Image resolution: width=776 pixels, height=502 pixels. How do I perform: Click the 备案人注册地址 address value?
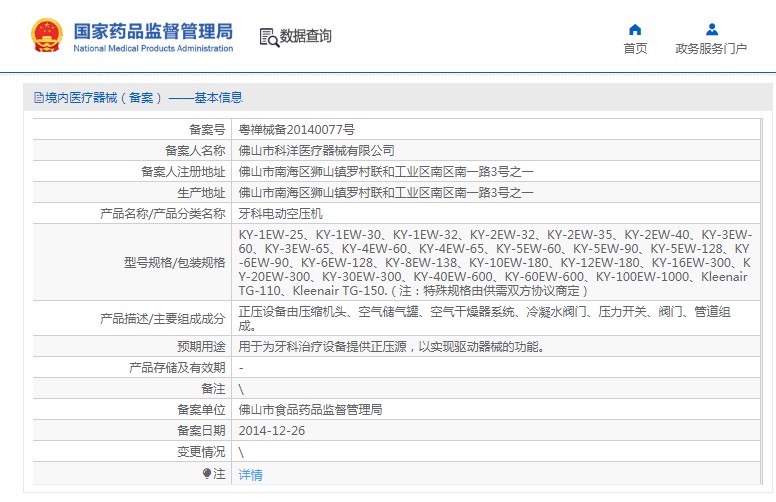pyautogui.click(x=386, y=172)
